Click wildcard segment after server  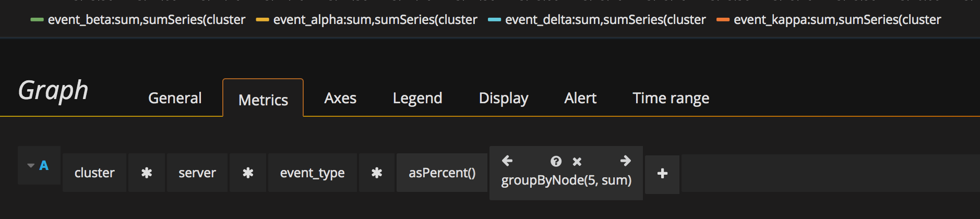(248, 173)
